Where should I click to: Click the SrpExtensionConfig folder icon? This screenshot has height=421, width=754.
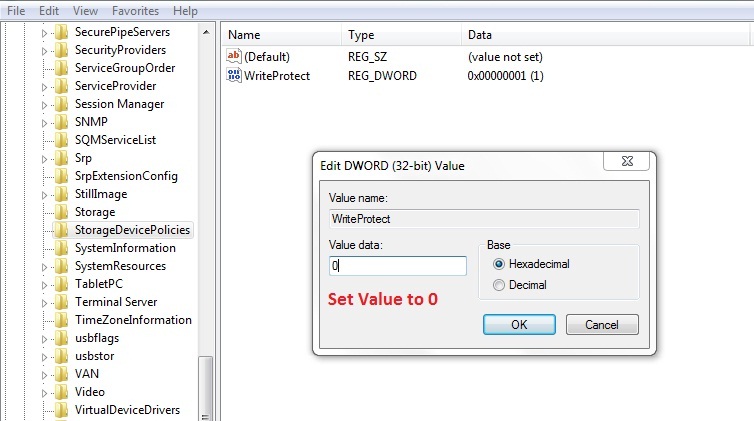[x=62, y=176]
